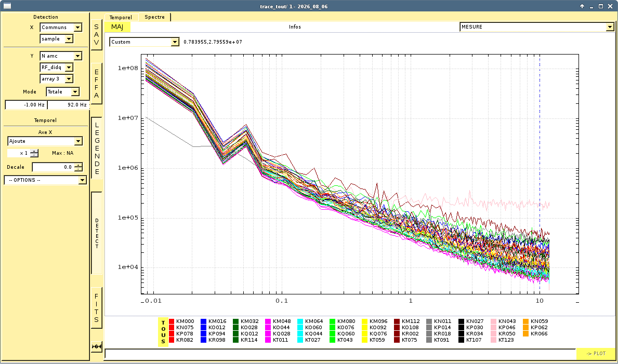This screenshot has height=364, width=618.
Task: Select the Spectre tab
Action: pyautogui.click(x=154, y=17)
